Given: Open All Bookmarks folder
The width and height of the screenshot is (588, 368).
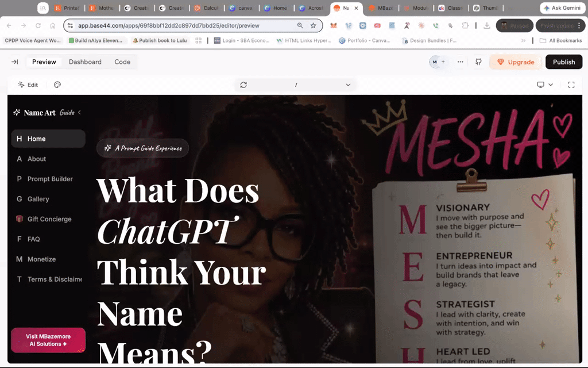Looking at the screenshot, I should (561, 41).
